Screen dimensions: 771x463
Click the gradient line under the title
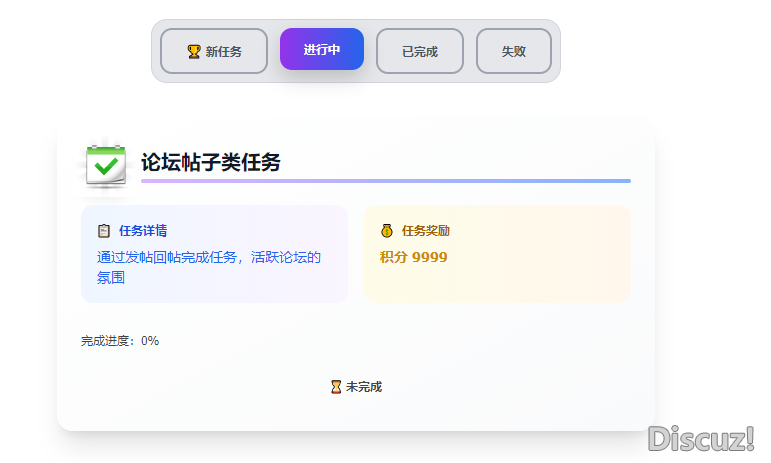pyautogui.click(x=386, y=181)
